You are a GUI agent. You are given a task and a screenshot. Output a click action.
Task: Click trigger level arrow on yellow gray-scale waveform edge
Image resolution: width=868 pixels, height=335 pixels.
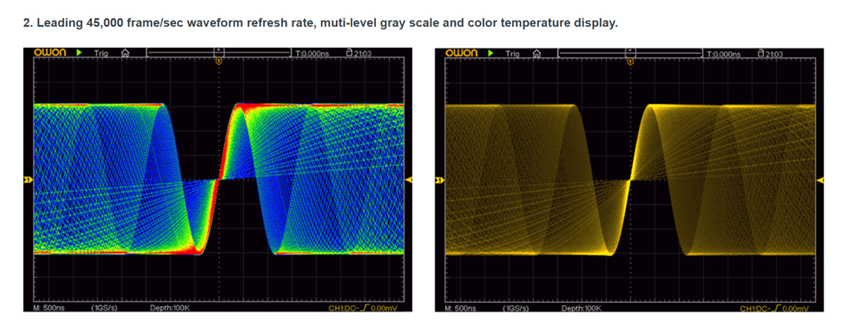coord(820,180)
